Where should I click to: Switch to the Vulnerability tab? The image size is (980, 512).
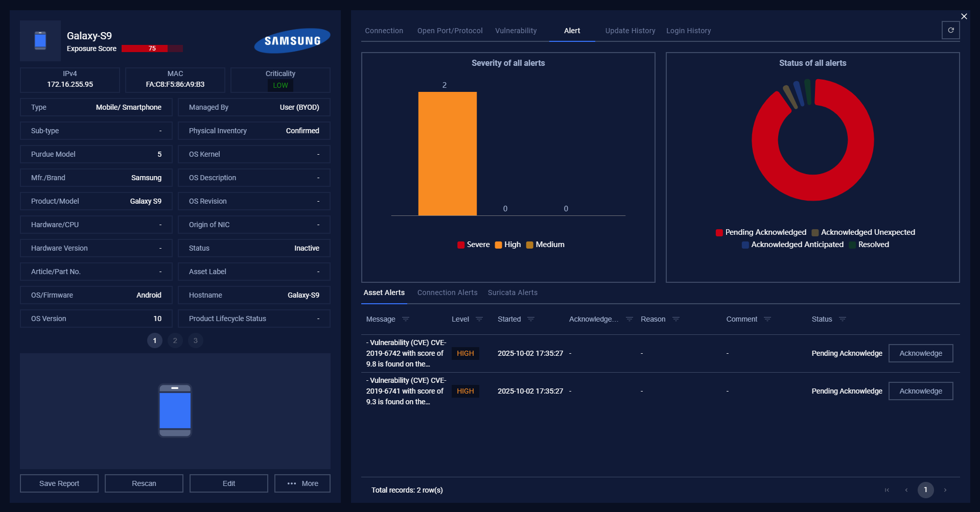516,31
